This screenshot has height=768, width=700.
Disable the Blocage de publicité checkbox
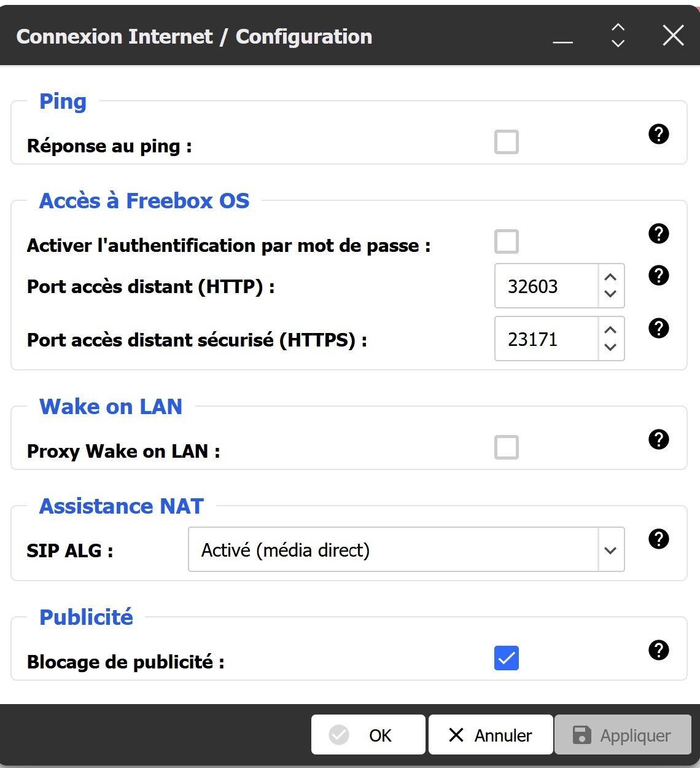507,658
